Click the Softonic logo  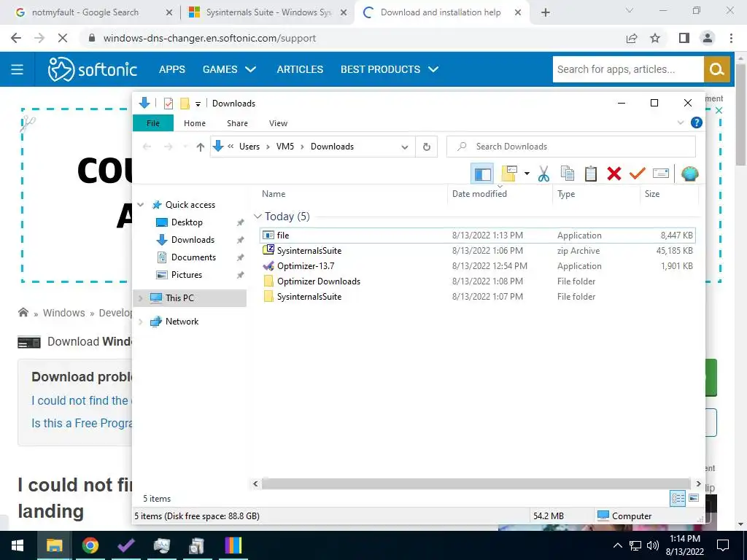[93, 69]
